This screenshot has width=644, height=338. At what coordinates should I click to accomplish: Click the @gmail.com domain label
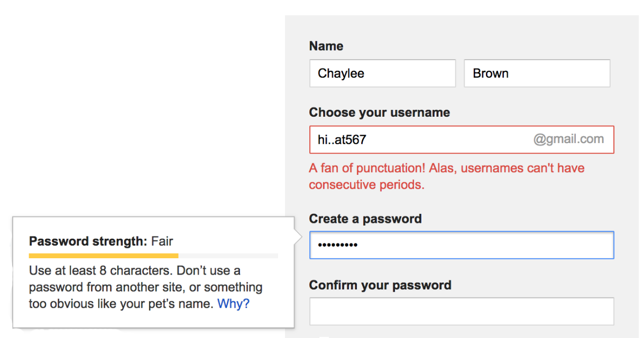(x=571, y=139)
